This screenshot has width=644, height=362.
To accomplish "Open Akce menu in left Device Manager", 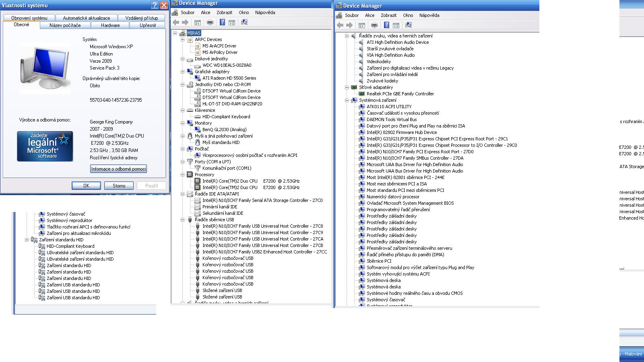I will point(206,12).
